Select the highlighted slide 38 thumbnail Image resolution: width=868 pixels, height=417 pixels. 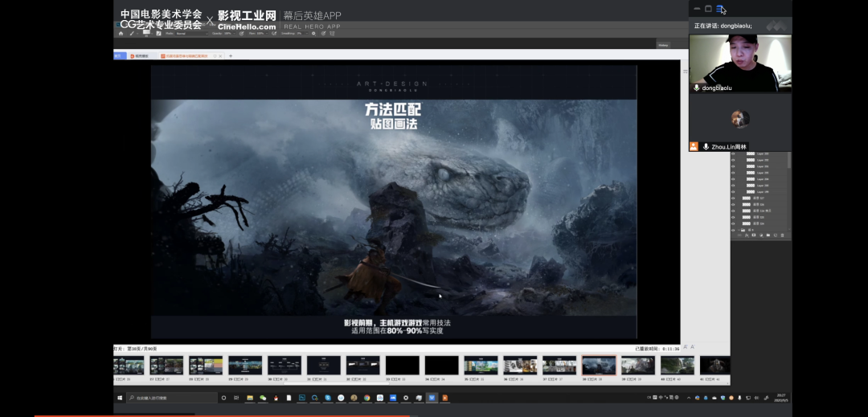[x=599, y=366]
